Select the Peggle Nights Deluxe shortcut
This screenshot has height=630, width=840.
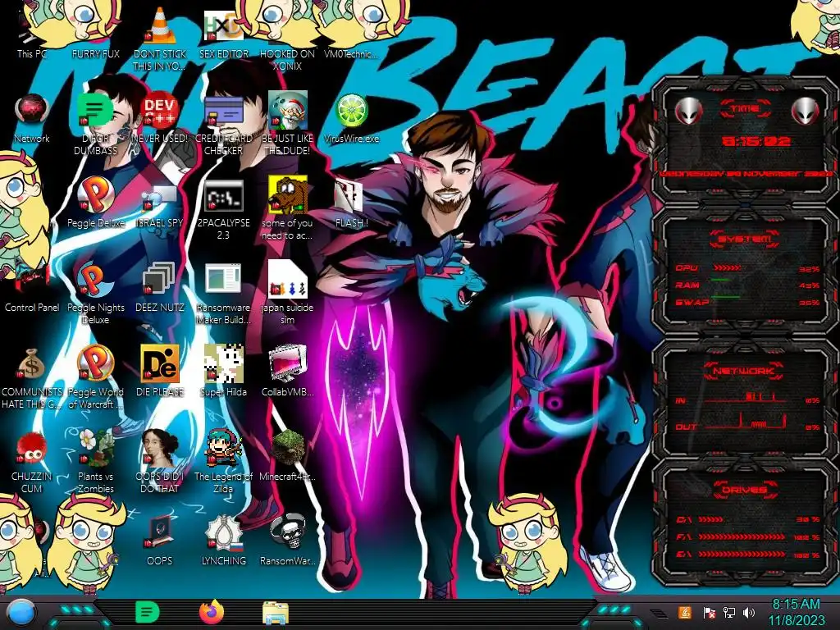95,293
